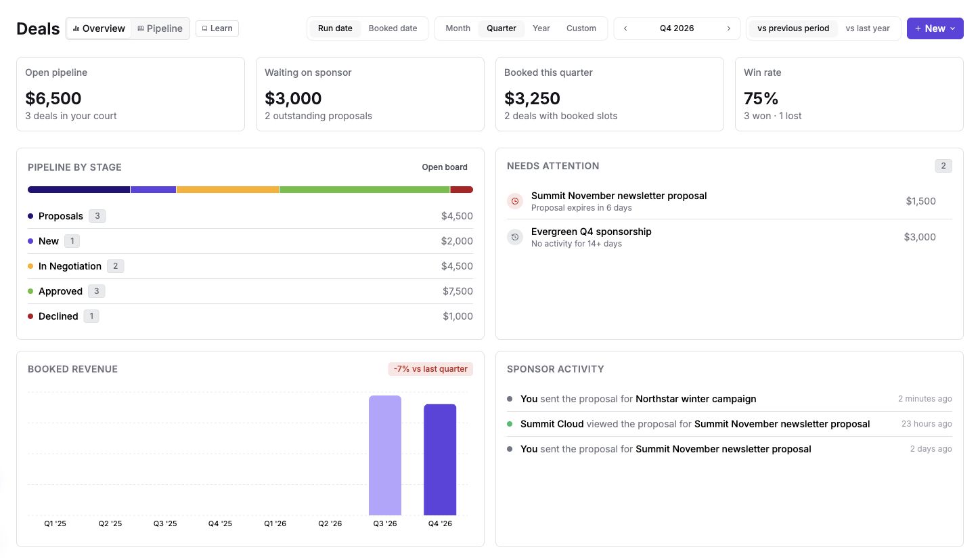Click the history icon beside Evergreen Q4 sponsorship

(515, 237)
